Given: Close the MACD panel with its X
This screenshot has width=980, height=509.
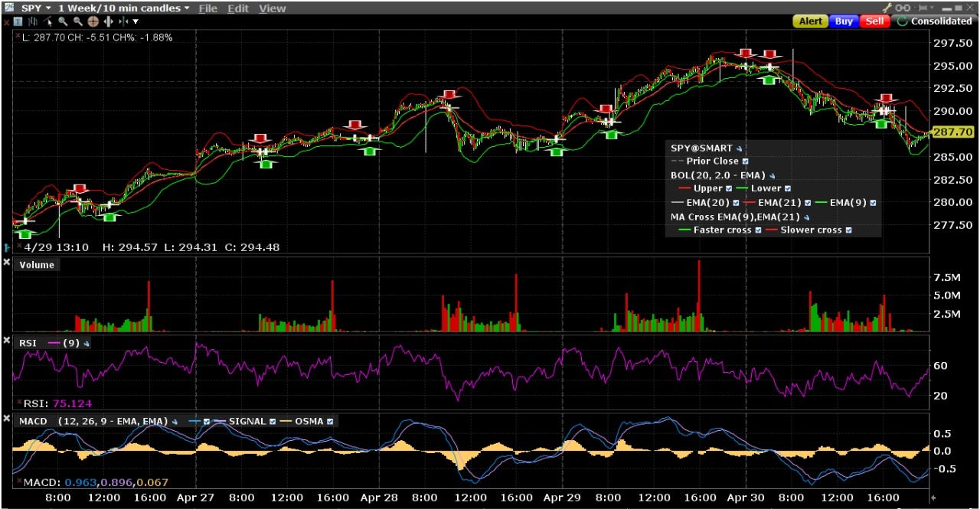Looking at the screenshot, I should point(7,418).
